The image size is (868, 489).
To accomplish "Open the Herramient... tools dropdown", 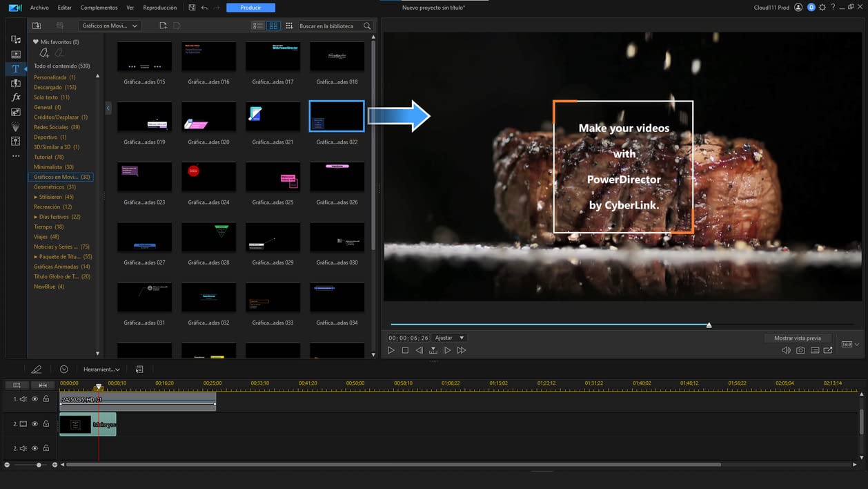I will coord(101,370).
